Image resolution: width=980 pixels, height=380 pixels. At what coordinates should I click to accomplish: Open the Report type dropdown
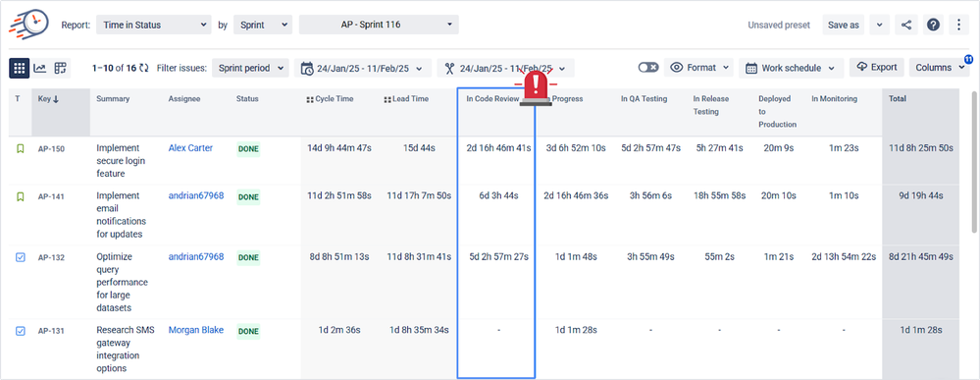(154, 26)
